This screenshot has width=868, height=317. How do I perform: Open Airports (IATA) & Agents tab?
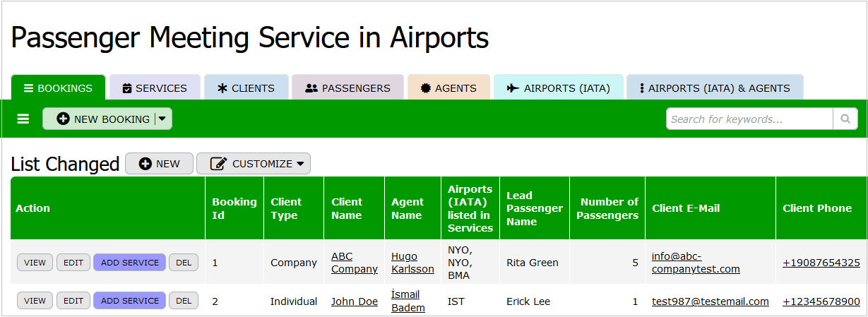tap(715, 88)
